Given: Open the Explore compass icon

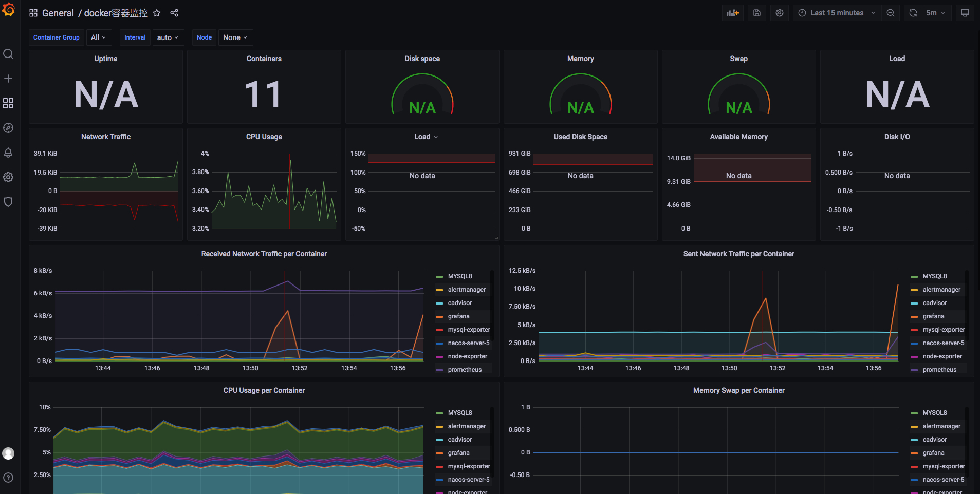Looking at the screenshot, I should click(8, 128).
